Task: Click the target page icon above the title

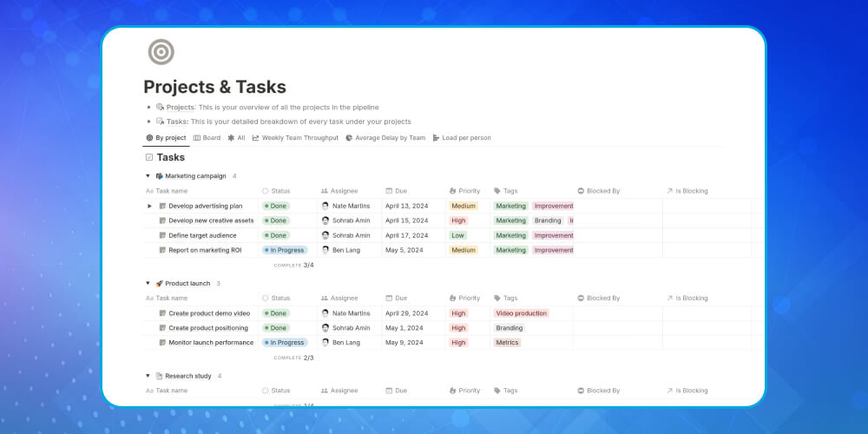Action: 161,52
